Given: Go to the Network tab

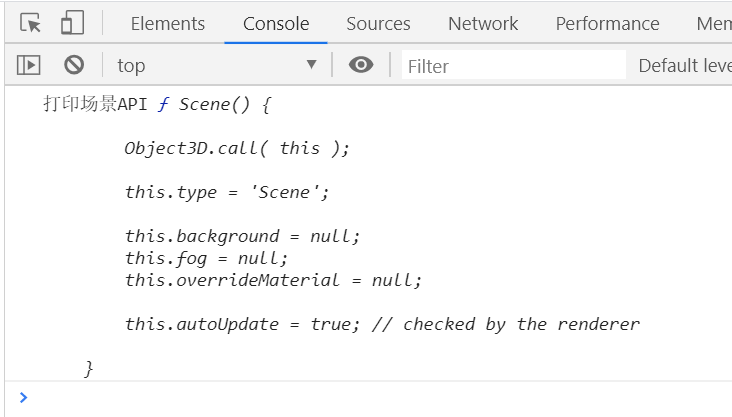Looking at the screenshot, I should (483, 24).
